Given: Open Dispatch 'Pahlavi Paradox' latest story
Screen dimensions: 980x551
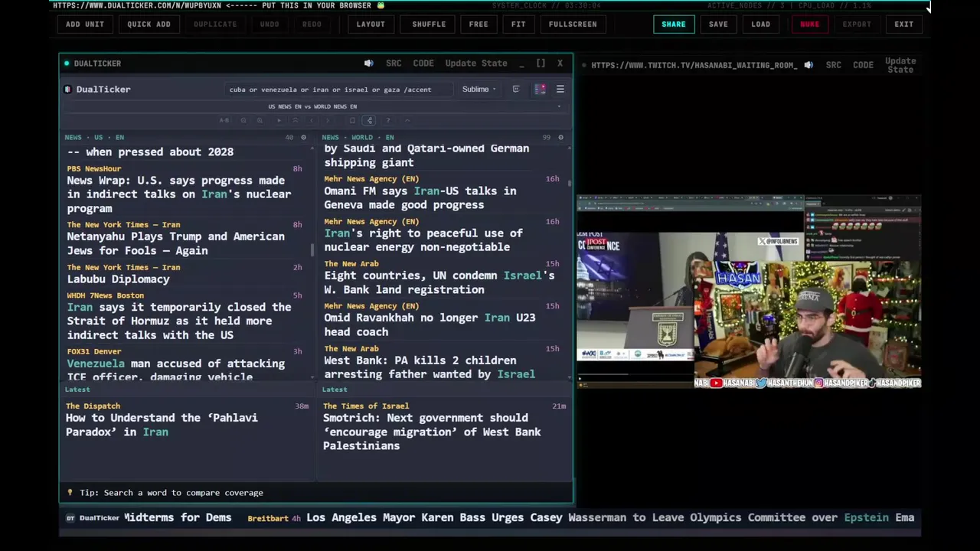Looking at the screenshot, I should click(x=162, y=425).
